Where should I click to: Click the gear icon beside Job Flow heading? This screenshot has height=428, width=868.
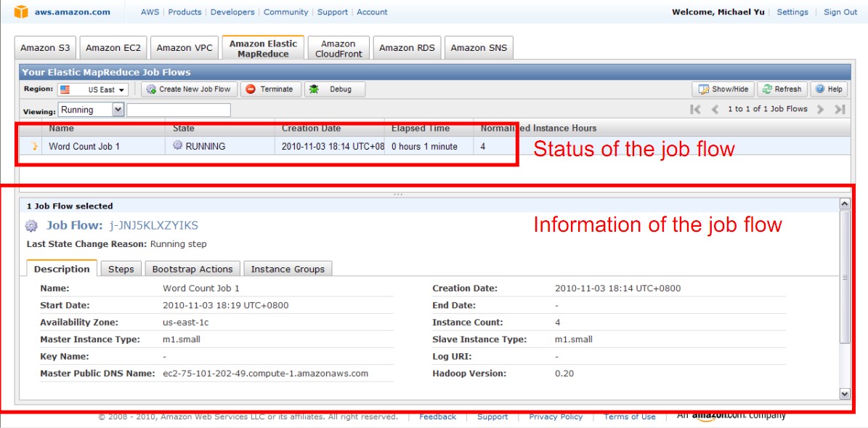pyautogui.click(x=31, y=226)
